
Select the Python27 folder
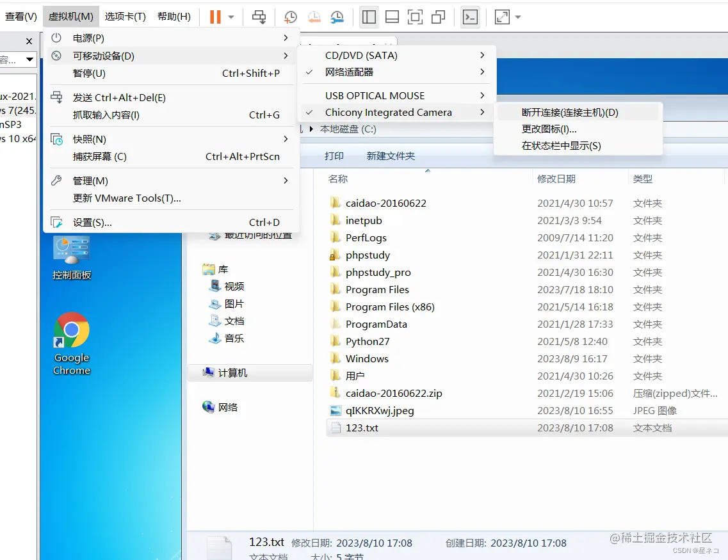coord(368,341)
